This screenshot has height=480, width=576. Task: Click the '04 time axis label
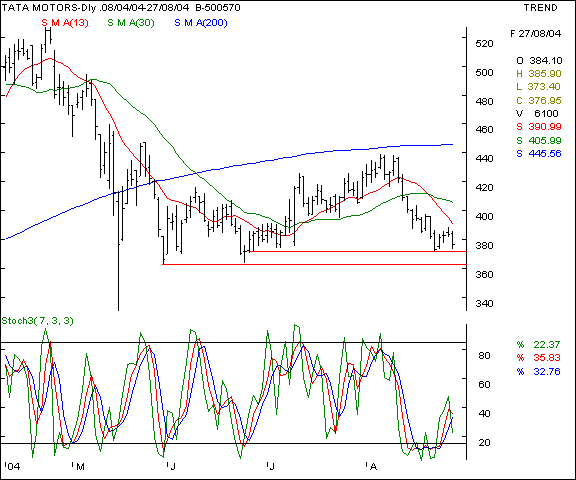12,467
